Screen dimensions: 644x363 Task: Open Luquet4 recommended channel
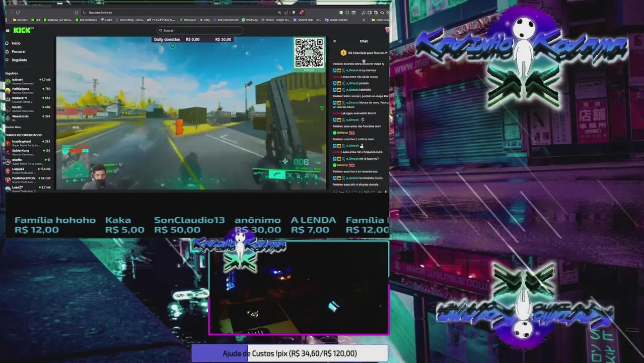tap(28, 170)
